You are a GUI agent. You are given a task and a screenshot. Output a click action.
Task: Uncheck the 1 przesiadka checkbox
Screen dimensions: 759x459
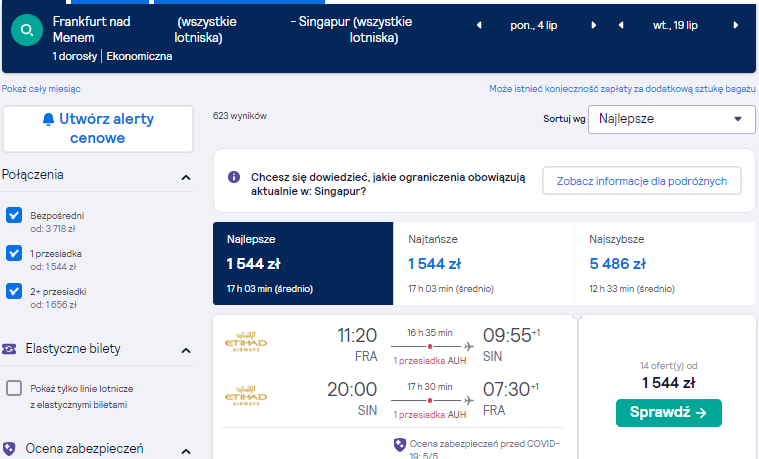(x=14, y=253)
